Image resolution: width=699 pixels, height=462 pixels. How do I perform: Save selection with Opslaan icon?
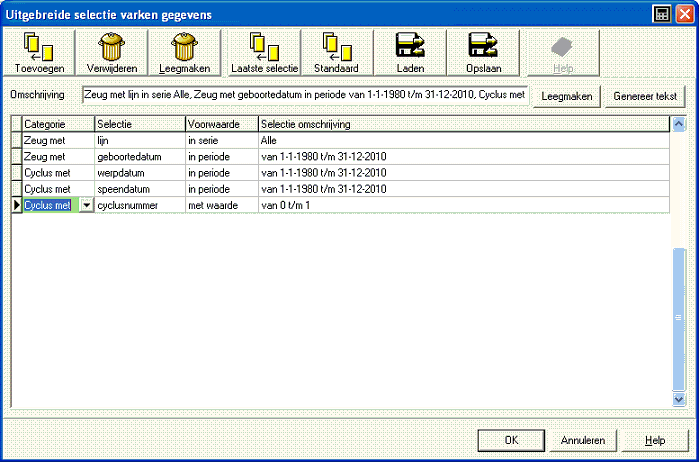(x=483, y=53)
